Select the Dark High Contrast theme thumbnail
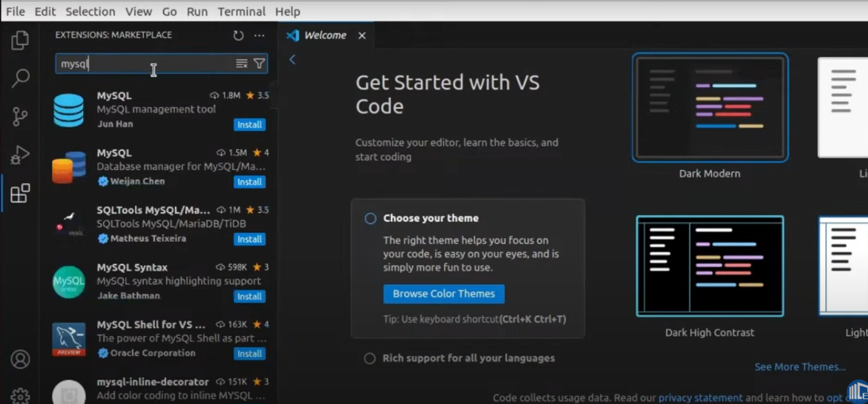Viewport: 868px width, 404px height. 710,266
